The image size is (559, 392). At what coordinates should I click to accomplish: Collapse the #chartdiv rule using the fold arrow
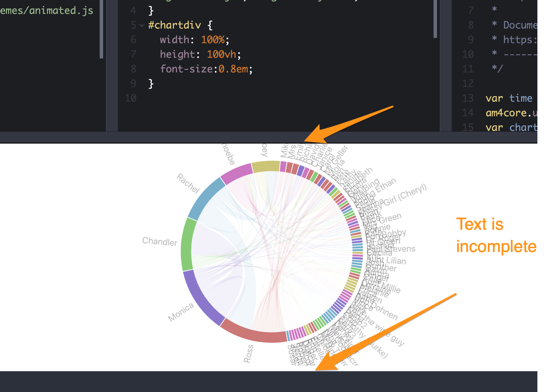pos(141,25)
